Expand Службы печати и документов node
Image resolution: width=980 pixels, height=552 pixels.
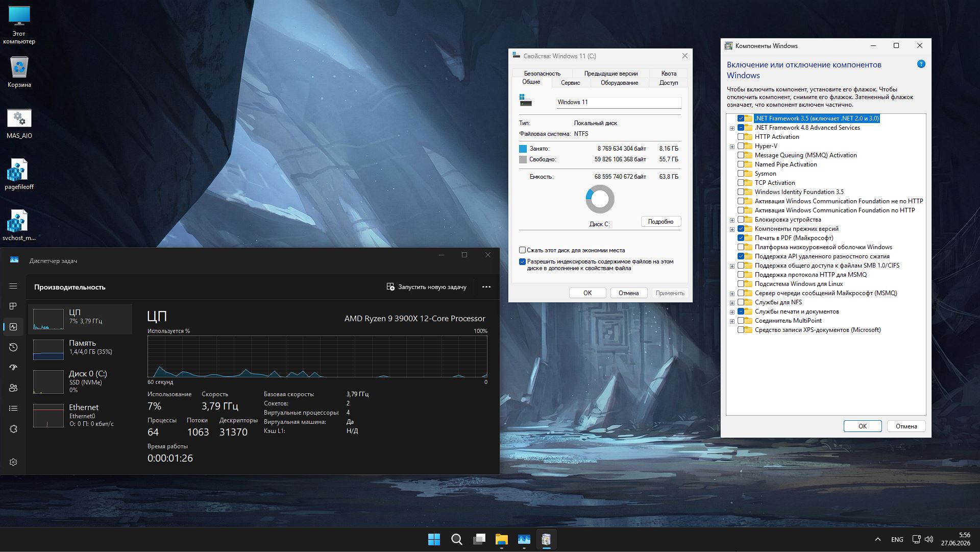(732, 312)
